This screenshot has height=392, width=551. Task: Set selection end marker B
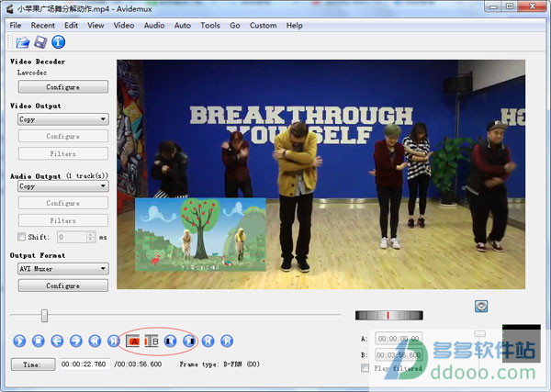(x=152, y=342)
